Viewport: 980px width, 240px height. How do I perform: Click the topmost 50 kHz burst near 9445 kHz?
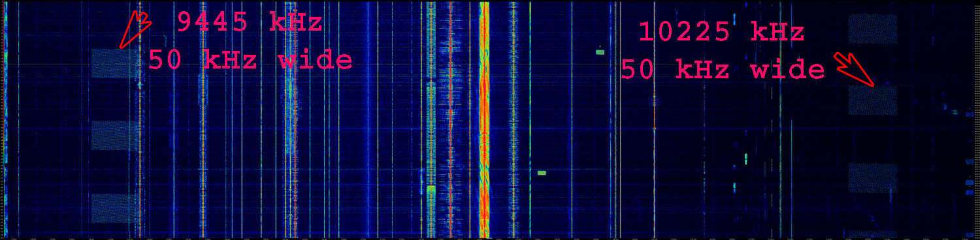(x=115, y=64)
